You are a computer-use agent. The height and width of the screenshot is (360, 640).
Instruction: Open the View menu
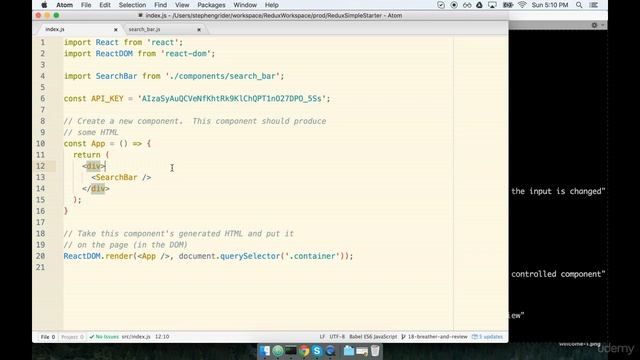[x=182, y=5]
